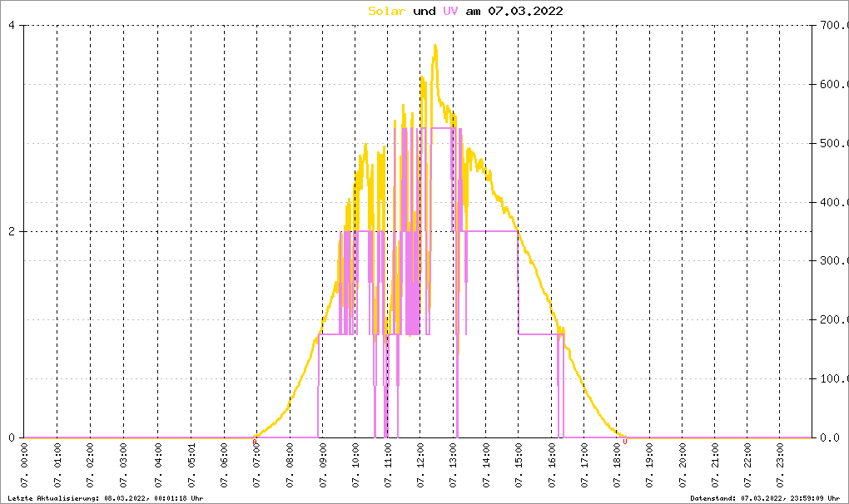This screenshot has height=504, width=849.
Task: Click the time axis label "07. 13:00"
Action: (x=453, y=465)
